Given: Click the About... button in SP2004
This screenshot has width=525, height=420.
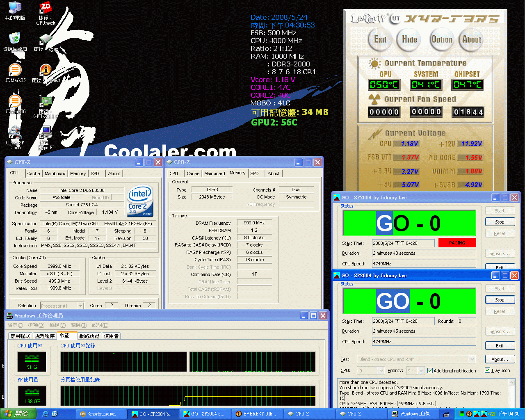Looking at the screenshot, I should 500,359.
